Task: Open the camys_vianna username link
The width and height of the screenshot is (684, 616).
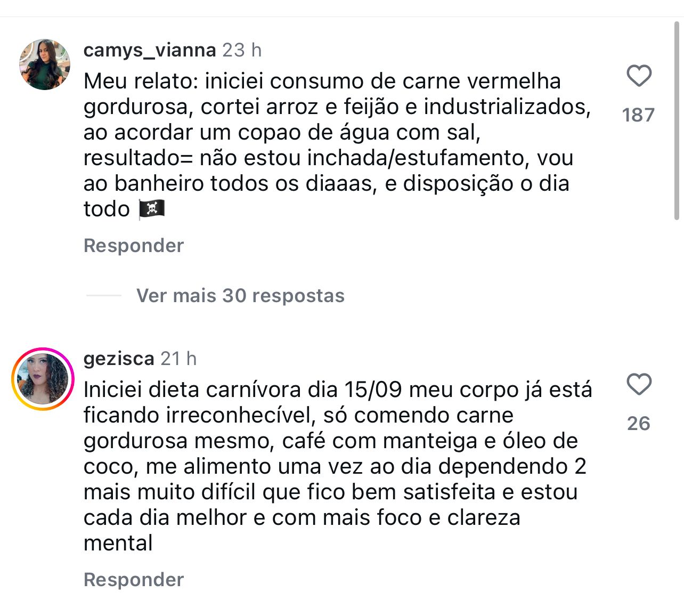Action: click(x=150, y=50)
